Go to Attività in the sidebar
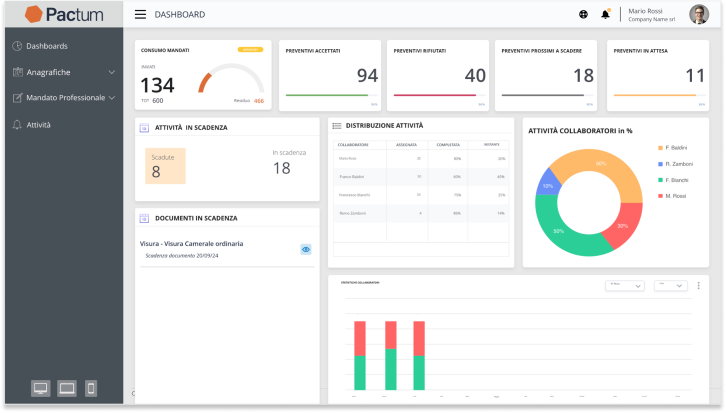This screenshot has height=413, width=726. tap(38, 125)
